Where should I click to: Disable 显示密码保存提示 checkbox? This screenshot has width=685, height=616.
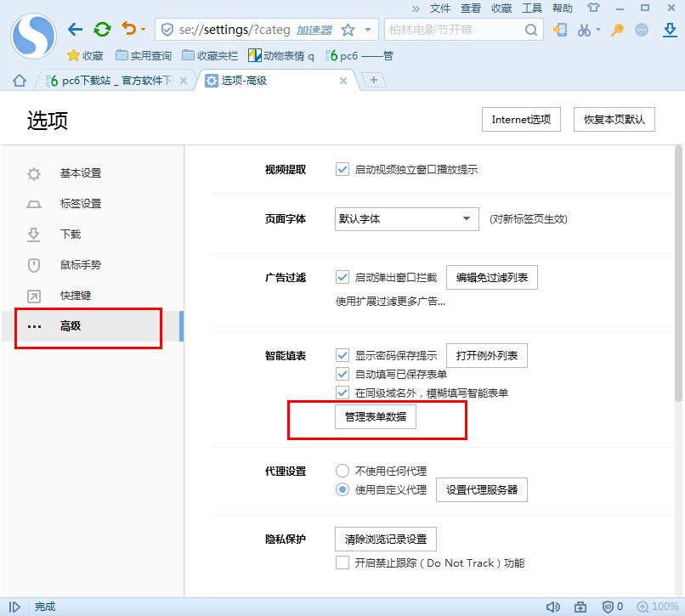point(344,355)
